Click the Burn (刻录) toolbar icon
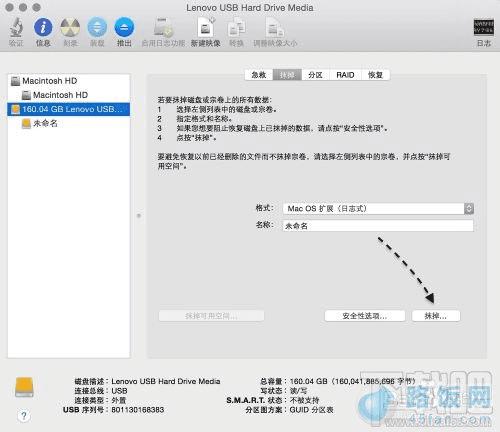The width and height of the screenshot is (500, 432). tap(70, 27)
